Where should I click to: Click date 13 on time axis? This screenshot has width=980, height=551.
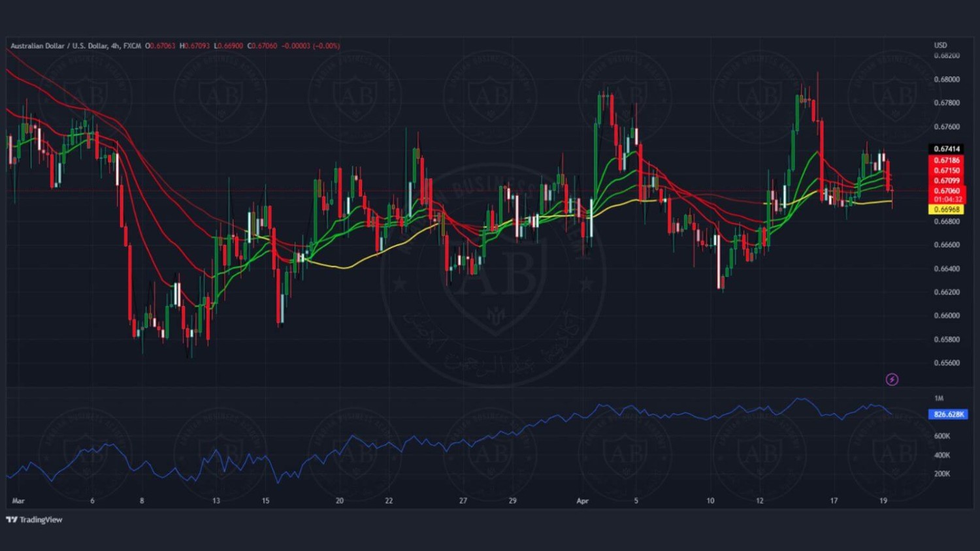(216, 501)
